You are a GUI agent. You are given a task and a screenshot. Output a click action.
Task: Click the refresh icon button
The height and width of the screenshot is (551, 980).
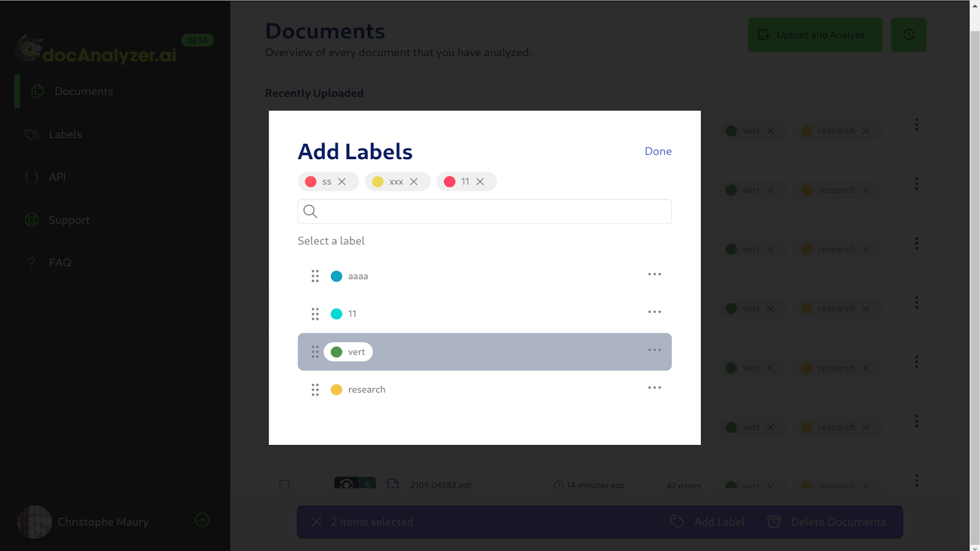pos(908,35)
